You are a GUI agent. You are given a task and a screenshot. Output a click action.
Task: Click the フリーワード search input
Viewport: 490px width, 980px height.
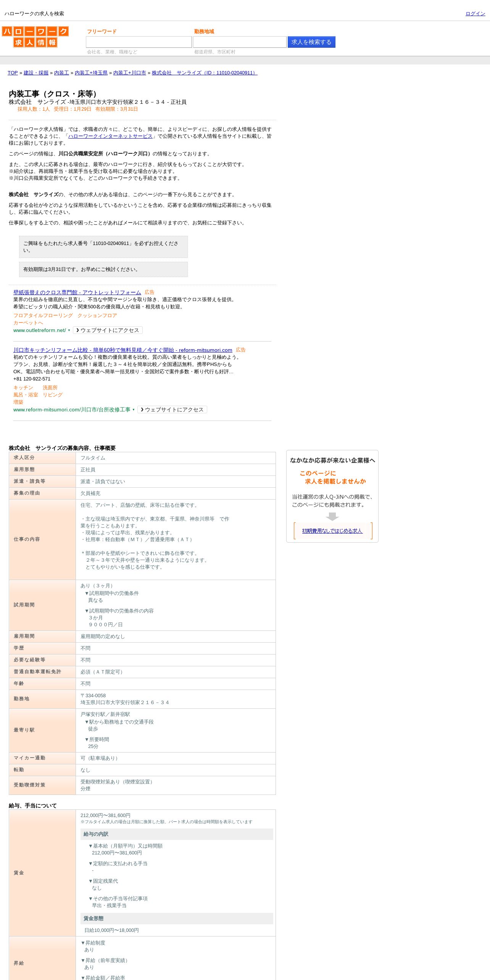[x=139, y=42]
